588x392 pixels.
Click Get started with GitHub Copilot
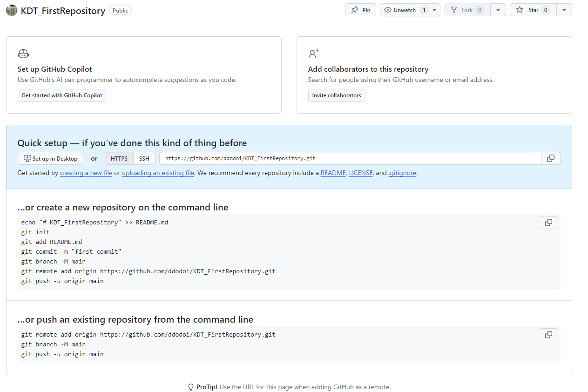(62, 95)
